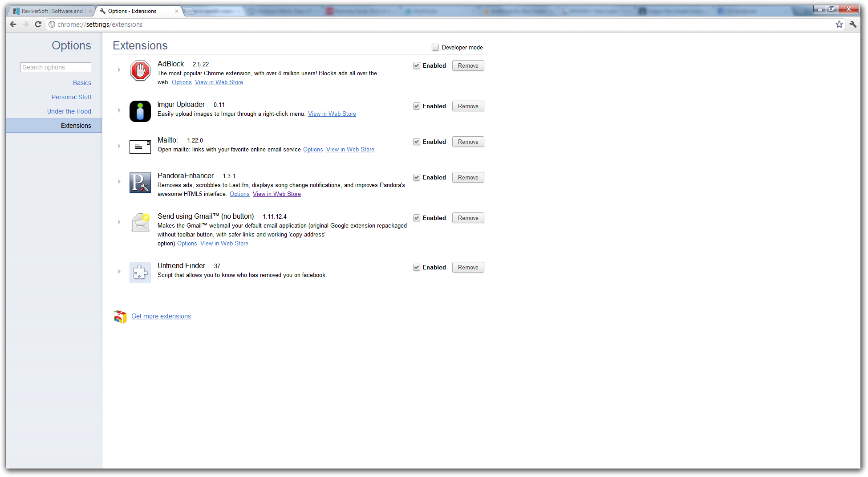Viewport: 868px width, 477px height.
Task: Select the Options - Extensions tab
Action: pos(138,11)
